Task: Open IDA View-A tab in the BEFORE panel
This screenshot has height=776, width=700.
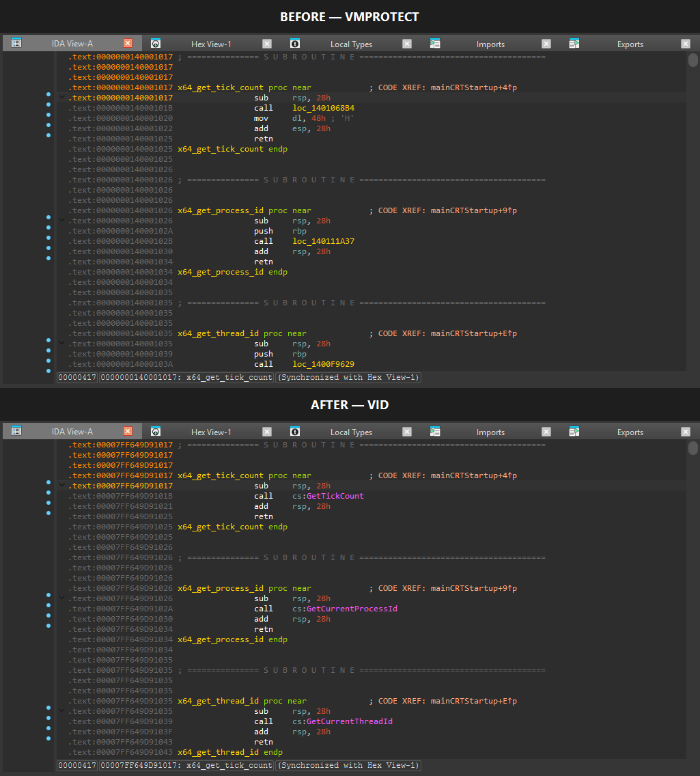Action: coord(72,44)
